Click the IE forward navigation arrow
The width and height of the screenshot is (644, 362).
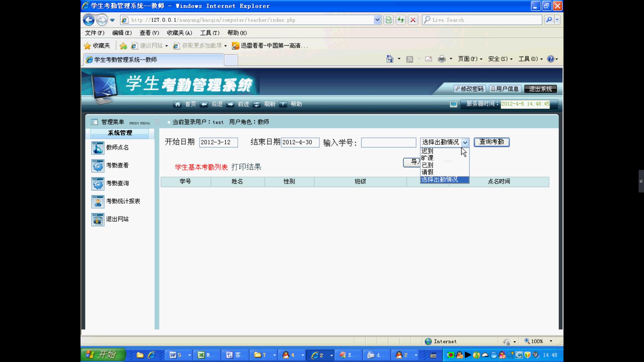pos(102,20)
